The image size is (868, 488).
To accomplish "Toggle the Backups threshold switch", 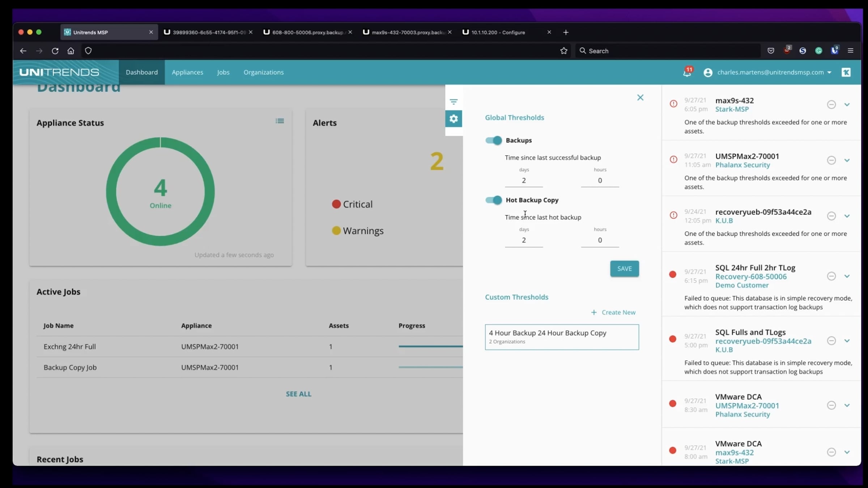I will pos(494,140).
